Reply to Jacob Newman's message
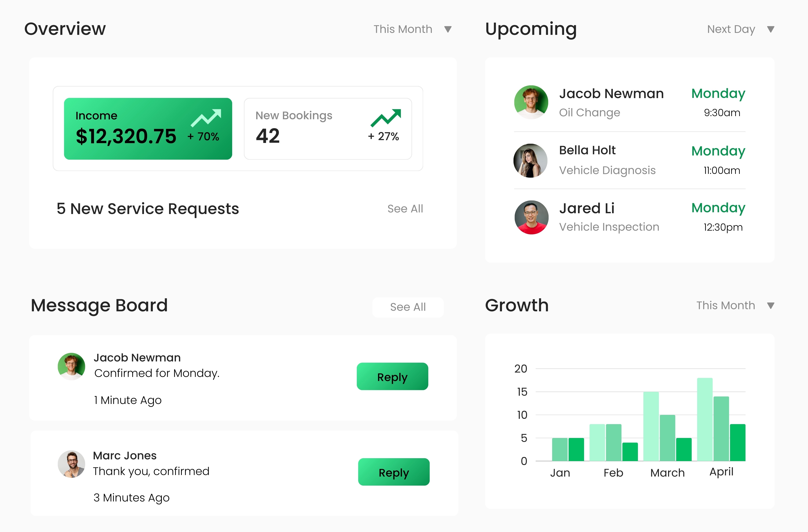The height and width of the screenshot is (532, 808). tap(392, 377)
